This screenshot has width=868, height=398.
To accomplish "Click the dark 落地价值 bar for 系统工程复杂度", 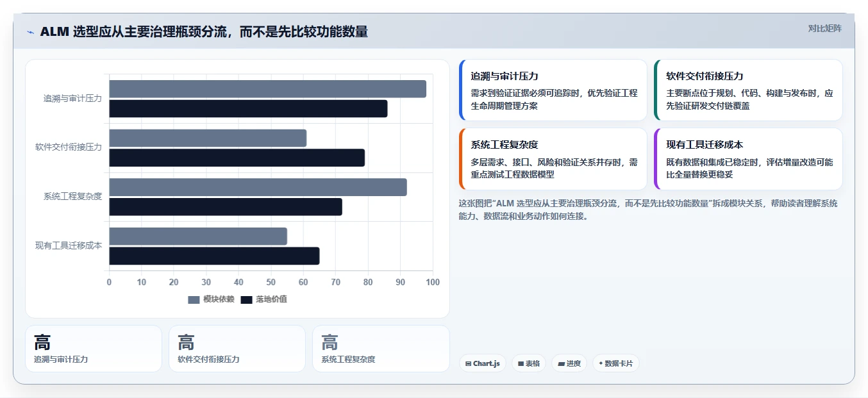I will (x=226, y=207).
